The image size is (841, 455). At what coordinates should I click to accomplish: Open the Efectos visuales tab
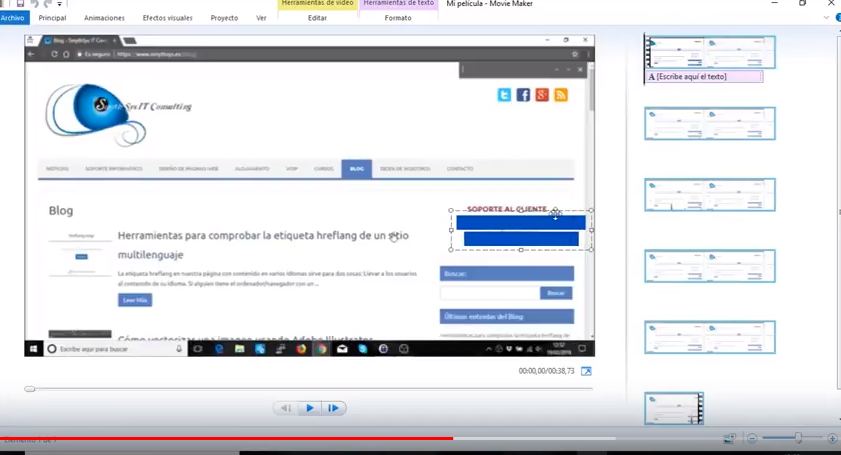[x=167, y=18]
